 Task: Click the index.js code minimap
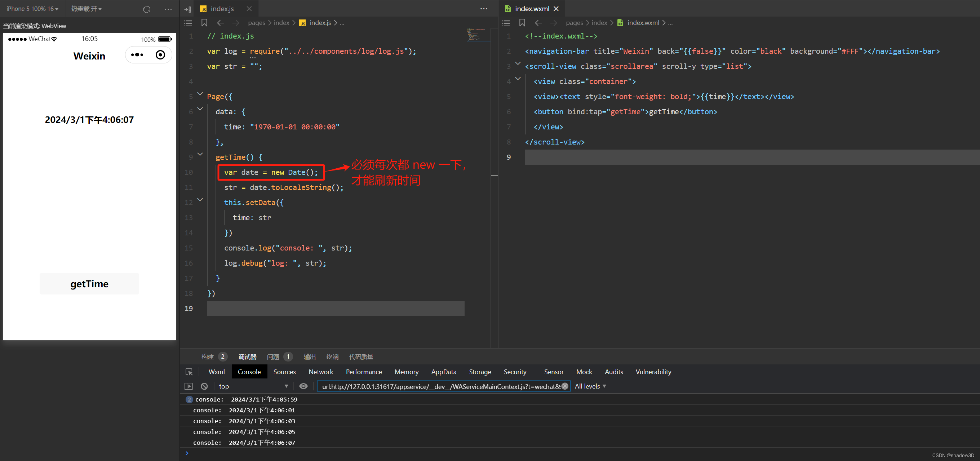pos(478,35)
